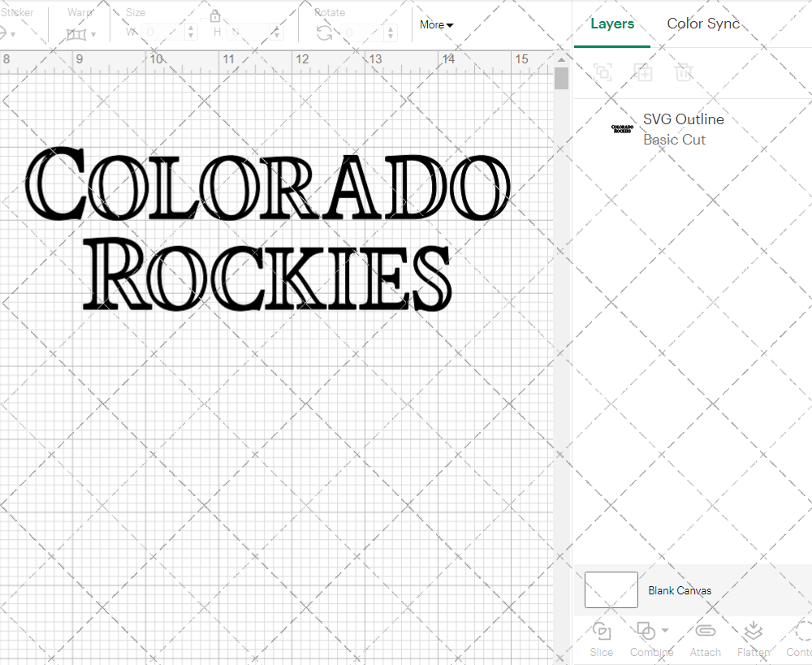812x665 pixels.
Task: Expand the Combine dropdown arrow
Action: tap(665, 630)
